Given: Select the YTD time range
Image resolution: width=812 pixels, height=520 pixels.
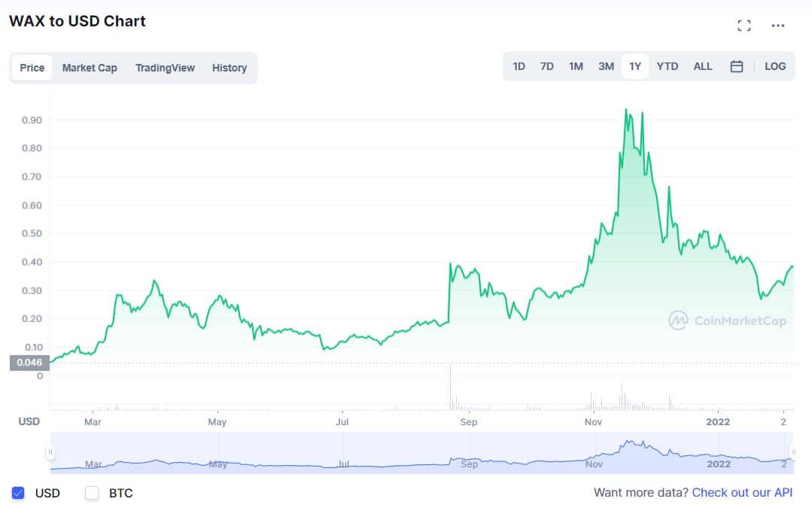Looking at the screenshot, I should tap(667, 66).
